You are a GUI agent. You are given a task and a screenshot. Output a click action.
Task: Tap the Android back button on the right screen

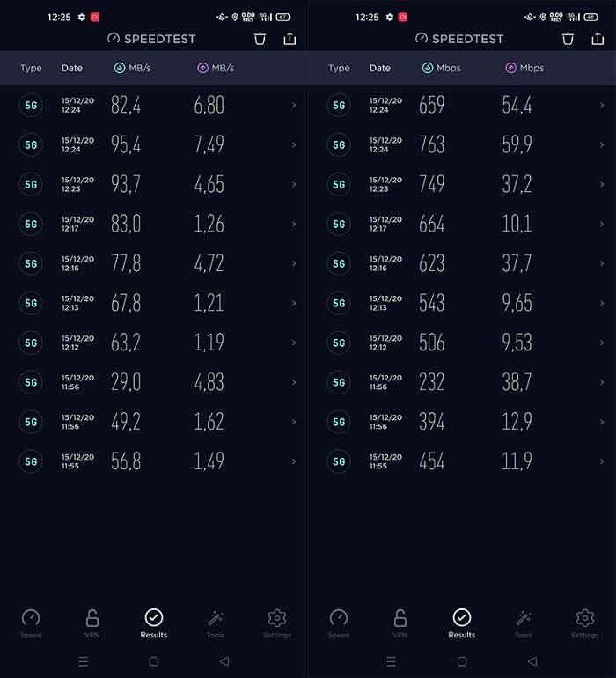point(532,661)
